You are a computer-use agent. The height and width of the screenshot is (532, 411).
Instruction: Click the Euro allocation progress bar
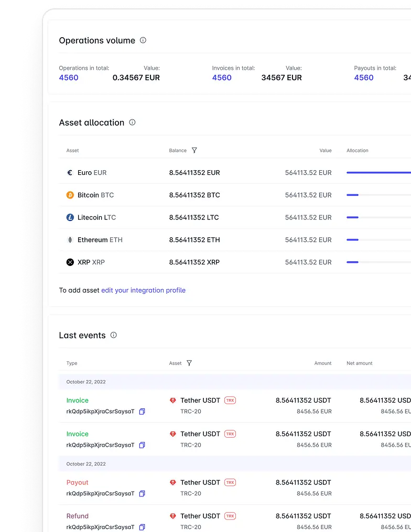click(x=378, y=172)
